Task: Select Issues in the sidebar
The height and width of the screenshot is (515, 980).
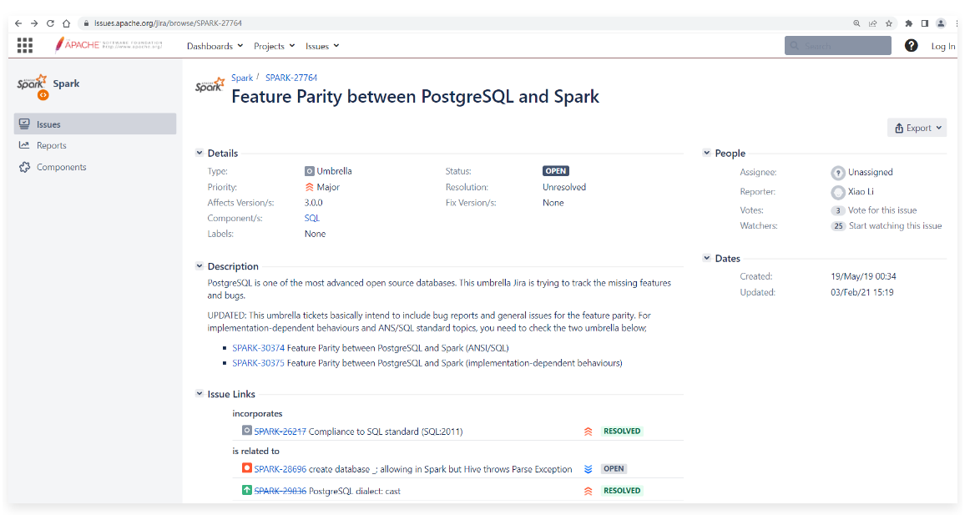Action: [95, 124]
